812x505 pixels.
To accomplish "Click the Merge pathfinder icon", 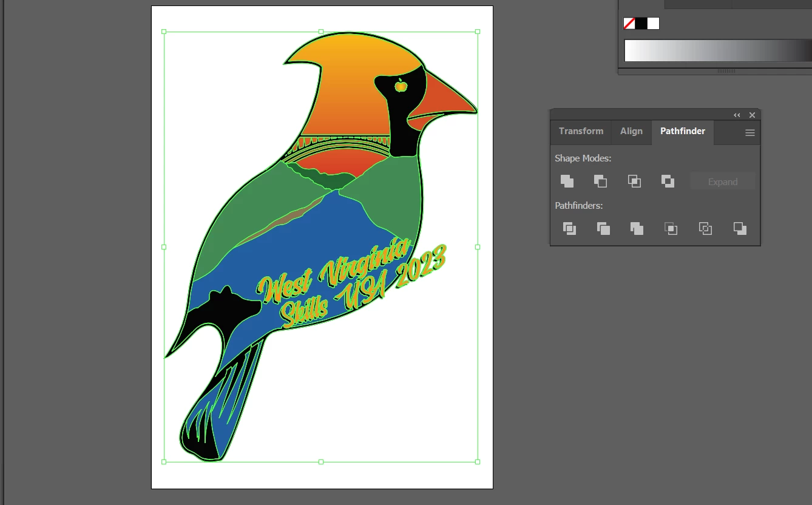I will pos(637,228).
